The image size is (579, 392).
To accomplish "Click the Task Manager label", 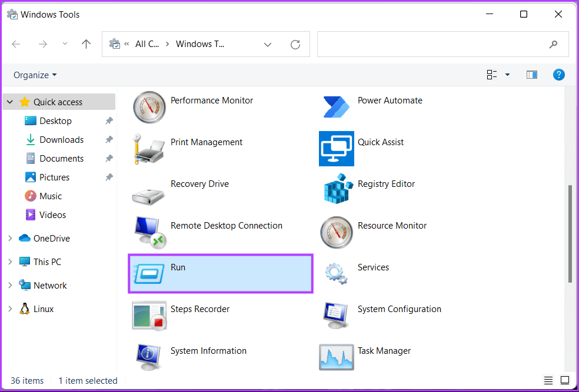I will pos(384,351).
